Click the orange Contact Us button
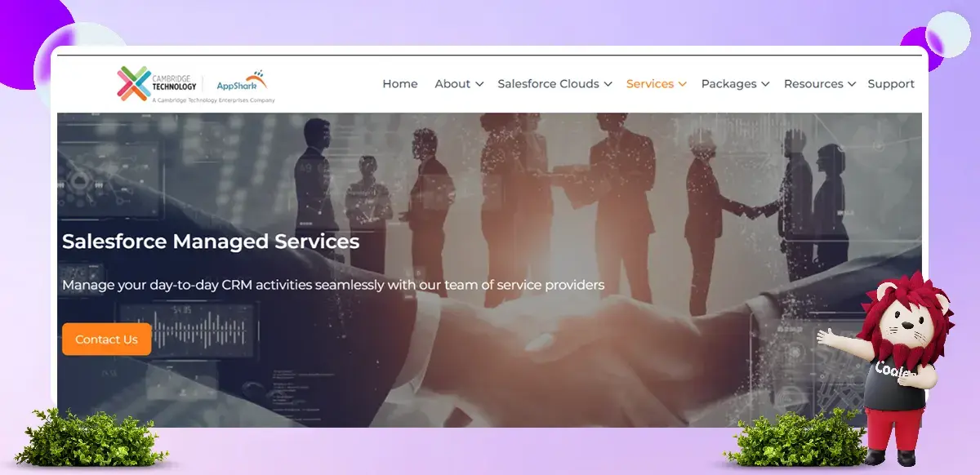980x475 pixels. 107,340
